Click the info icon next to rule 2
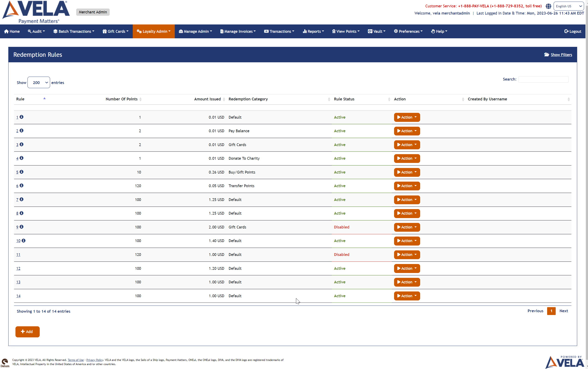Image resolution: width=588 pixels, height=369 pixels. pyautogui.click(x=21, y=131)
